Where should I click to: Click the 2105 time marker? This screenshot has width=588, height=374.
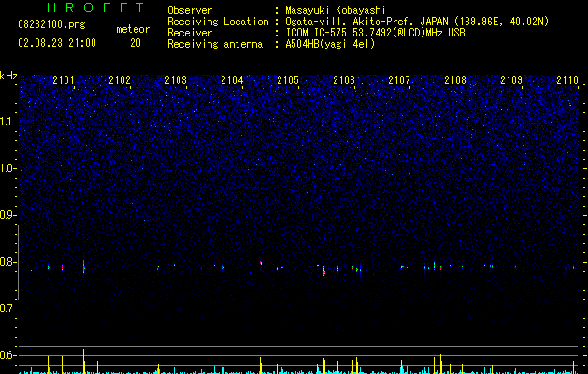pyautogui.click(x=288, y=80)
